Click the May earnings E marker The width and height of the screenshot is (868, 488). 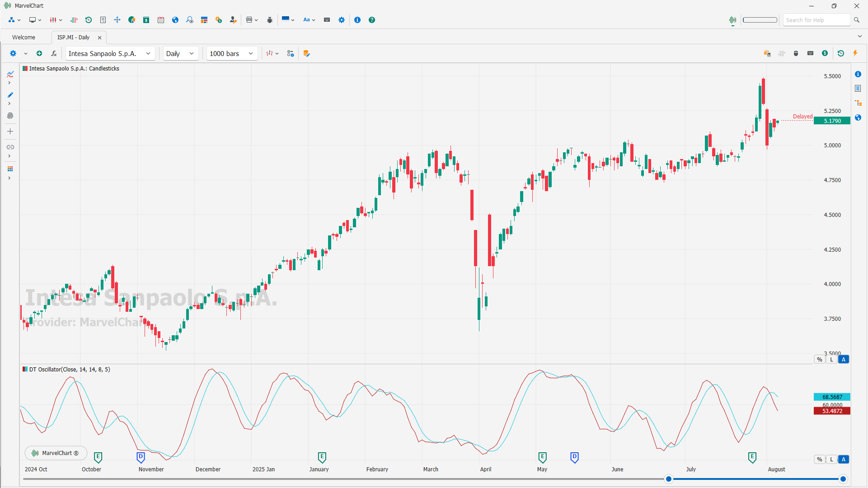click(542, 457)
